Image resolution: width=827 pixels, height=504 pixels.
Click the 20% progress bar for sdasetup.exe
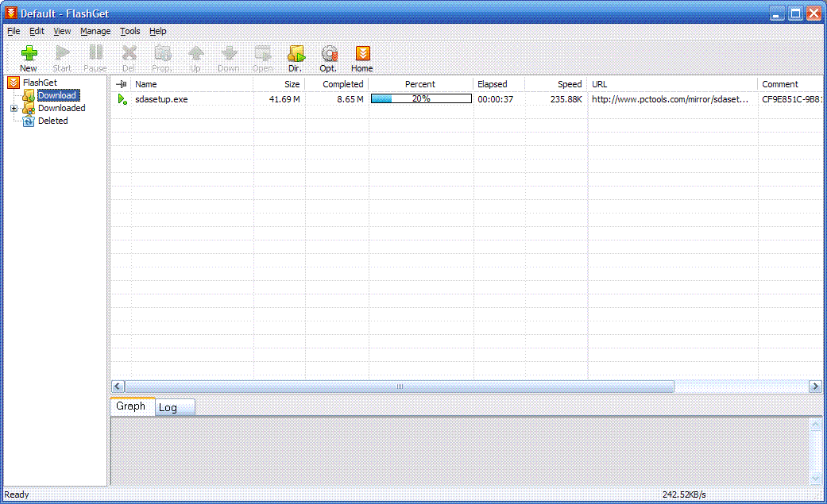click(x=421, y=98)
